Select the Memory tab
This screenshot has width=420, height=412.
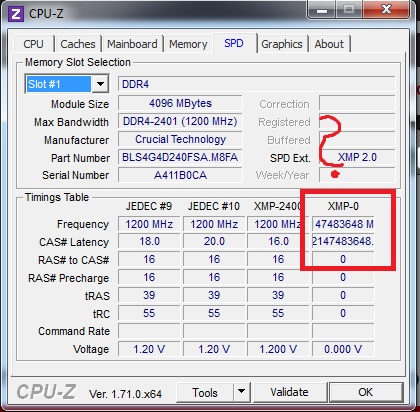coord(188,44)
